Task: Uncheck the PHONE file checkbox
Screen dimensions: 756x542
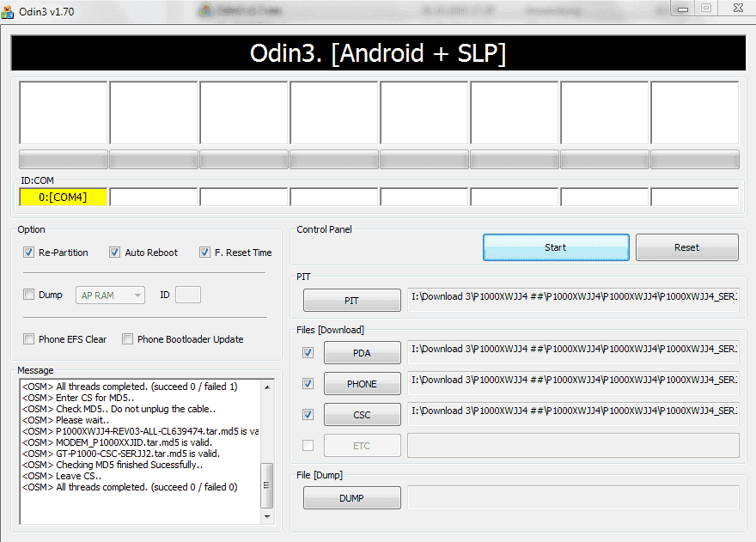Action: (308, 384)
